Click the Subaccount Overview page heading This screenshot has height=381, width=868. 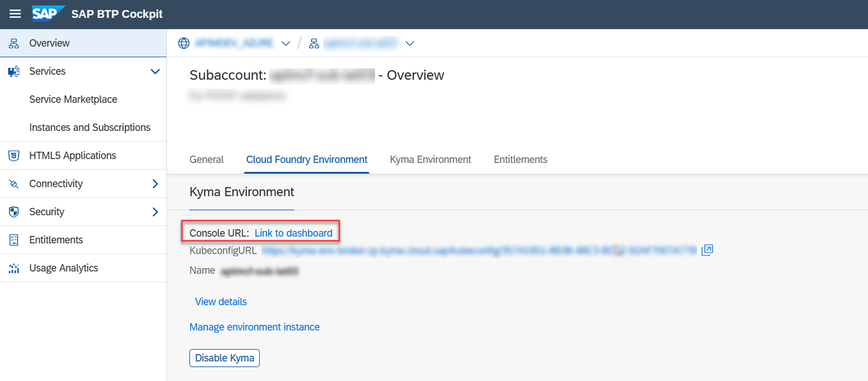tap(317, 75)
